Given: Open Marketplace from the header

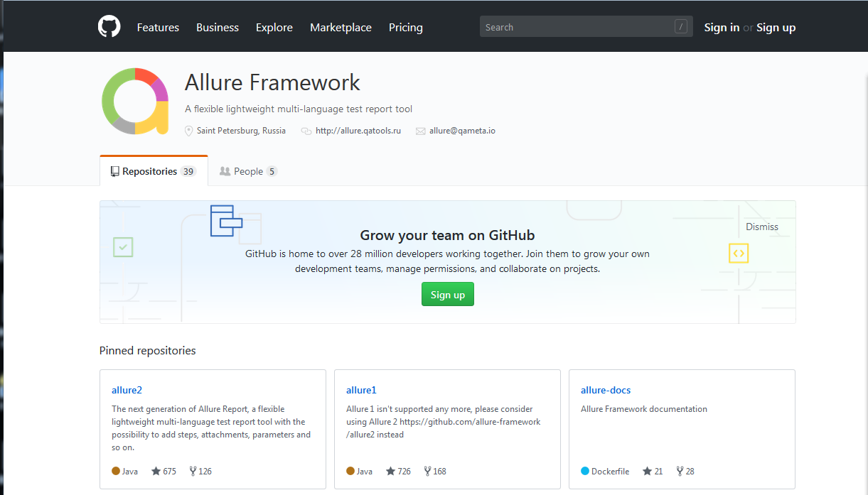Looking at the screenshot, I should click(341, 27).
